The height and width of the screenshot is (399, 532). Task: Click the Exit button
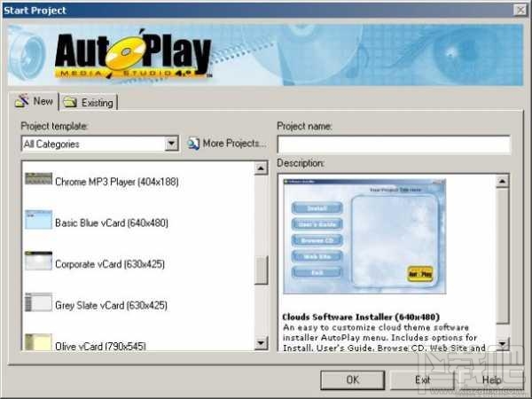pos(422,380)
